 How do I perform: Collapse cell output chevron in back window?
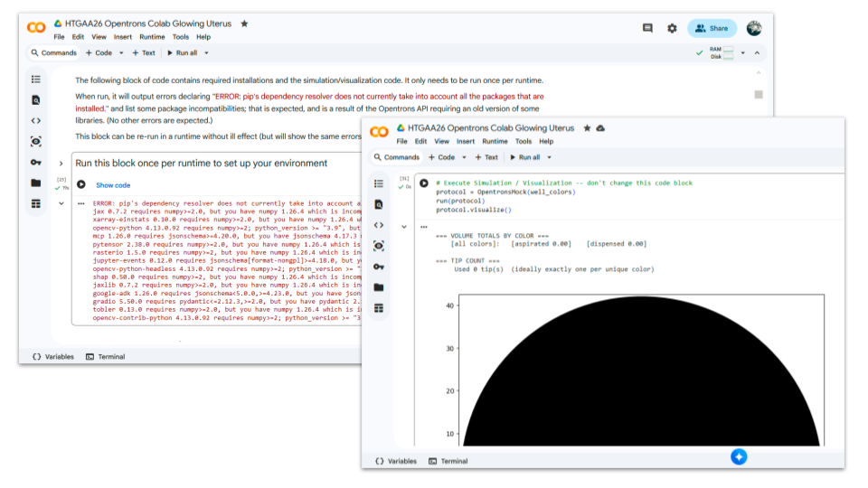(x=61, y=203)
